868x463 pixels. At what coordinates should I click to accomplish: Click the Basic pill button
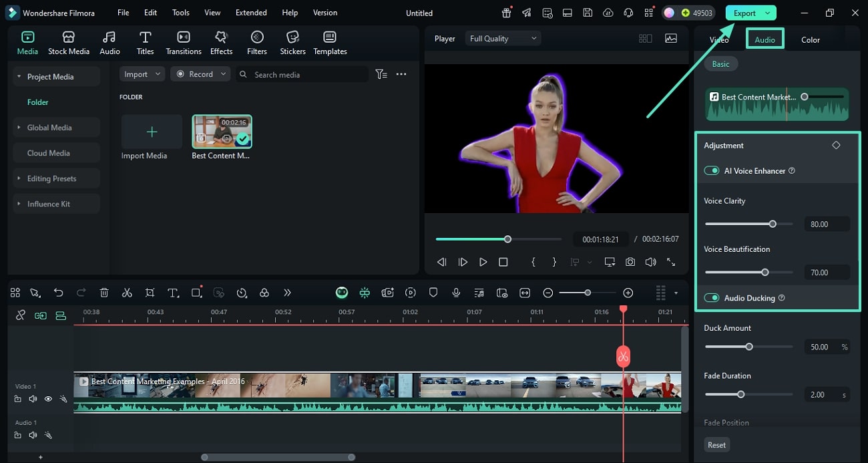[x=720, y=64]
